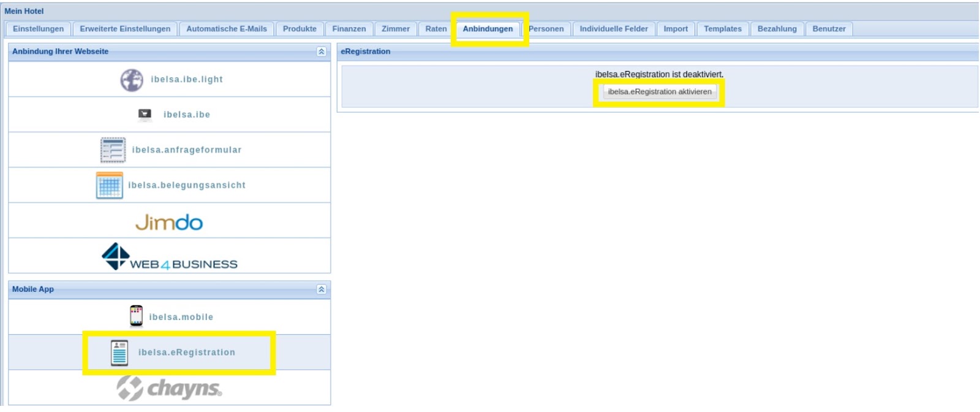Image resolution: width=980 pixels, height=412 pixels.
Task: Click the ibelsa.ibe.light globe icon
Action: [x=132, y=80]
